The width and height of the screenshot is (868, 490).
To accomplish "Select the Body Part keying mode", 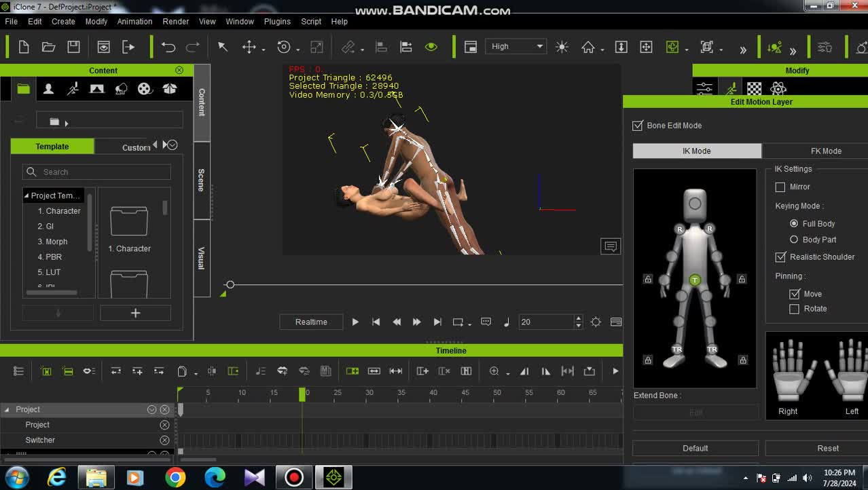I will (793, 240).
